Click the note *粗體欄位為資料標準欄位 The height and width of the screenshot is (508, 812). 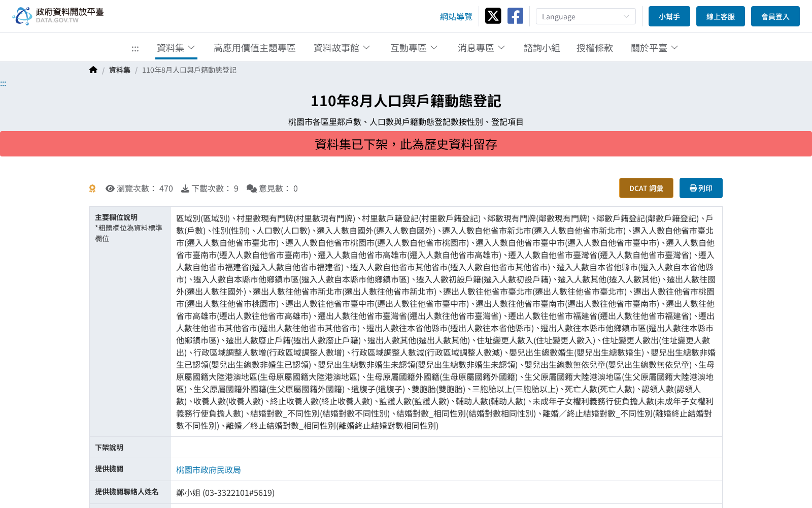129,233
